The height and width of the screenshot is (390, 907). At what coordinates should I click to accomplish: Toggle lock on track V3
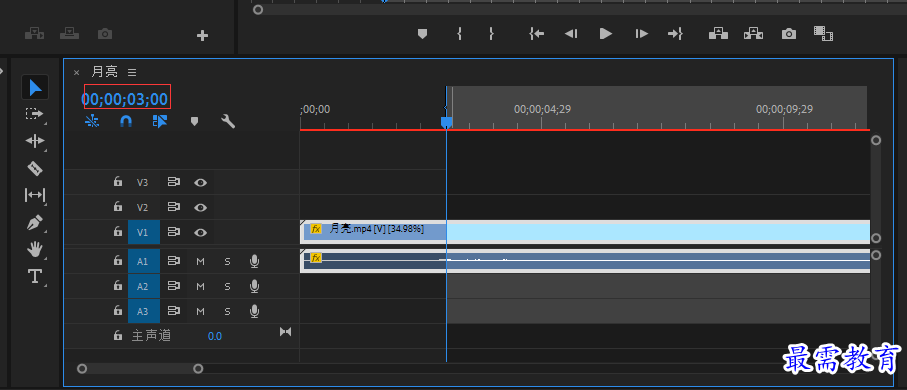117,182
